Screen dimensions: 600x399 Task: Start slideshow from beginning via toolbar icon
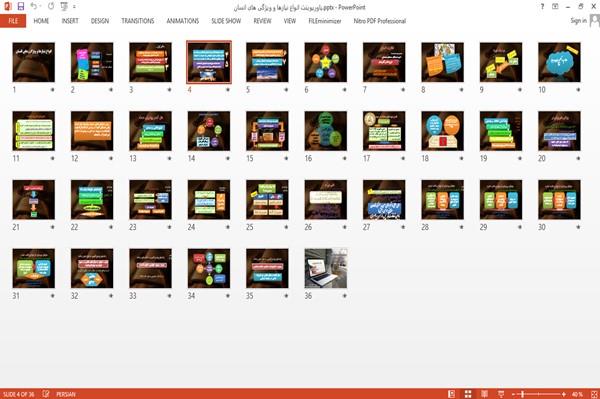coord(64,7)
